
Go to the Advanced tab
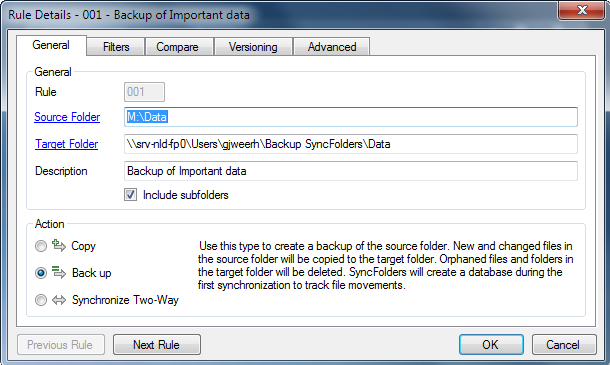tap(332, 47)
